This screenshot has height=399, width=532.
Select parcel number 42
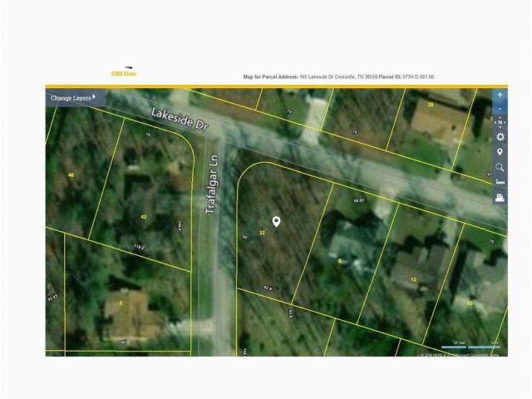coord(143,216)
